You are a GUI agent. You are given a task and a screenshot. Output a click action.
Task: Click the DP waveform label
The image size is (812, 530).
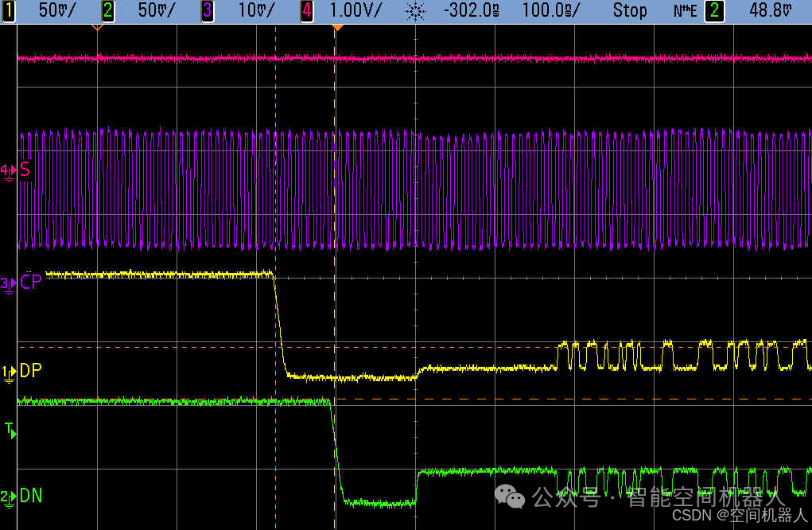[30, 370]
